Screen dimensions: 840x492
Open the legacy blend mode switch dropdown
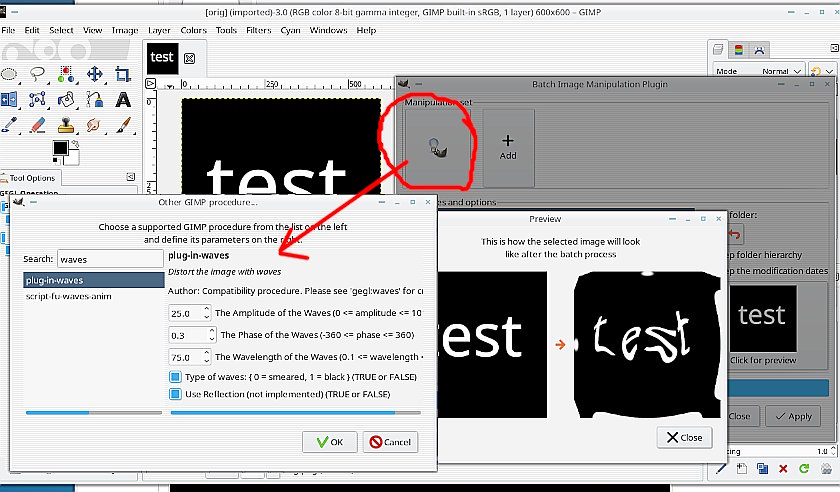[821, 71]
